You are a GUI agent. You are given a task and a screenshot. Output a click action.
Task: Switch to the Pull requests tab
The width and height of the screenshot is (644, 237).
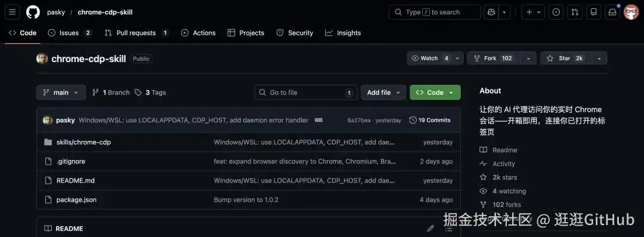point(137,33)
